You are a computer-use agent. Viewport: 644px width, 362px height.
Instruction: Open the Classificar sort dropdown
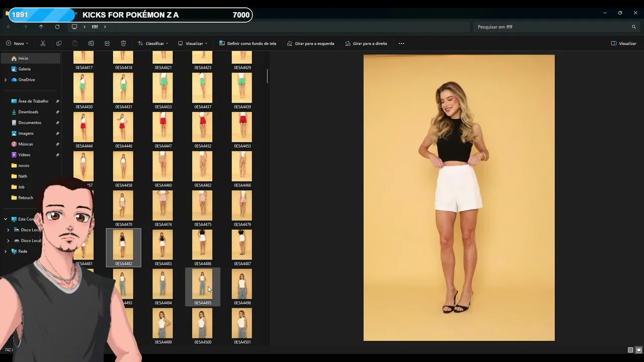click(x=153, y=43)
